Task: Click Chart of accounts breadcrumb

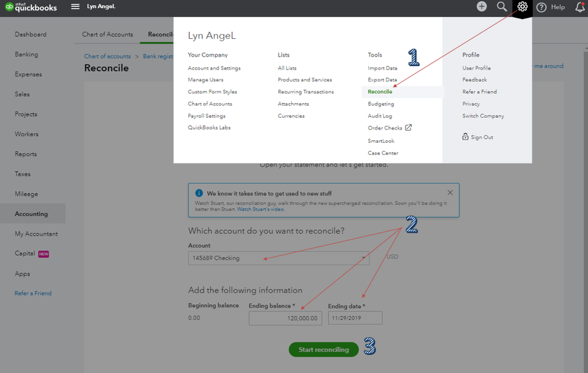Action: click(x=107, y=56)
